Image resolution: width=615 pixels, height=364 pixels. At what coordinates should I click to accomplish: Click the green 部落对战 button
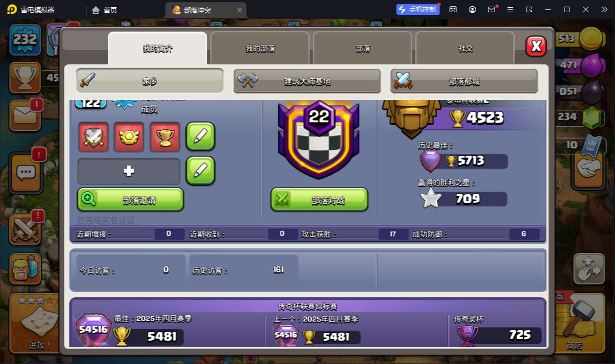[x=319, y=199]
